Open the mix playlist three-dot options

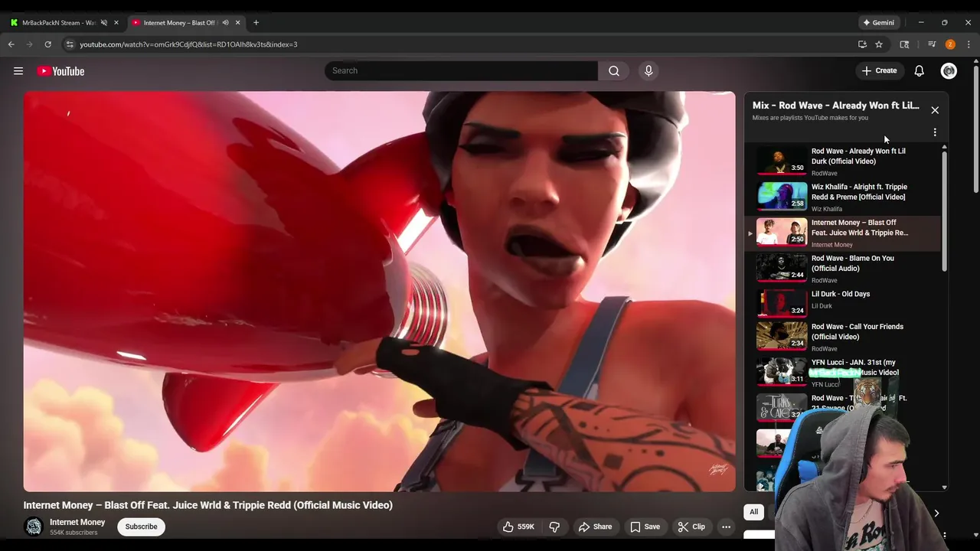935,132
